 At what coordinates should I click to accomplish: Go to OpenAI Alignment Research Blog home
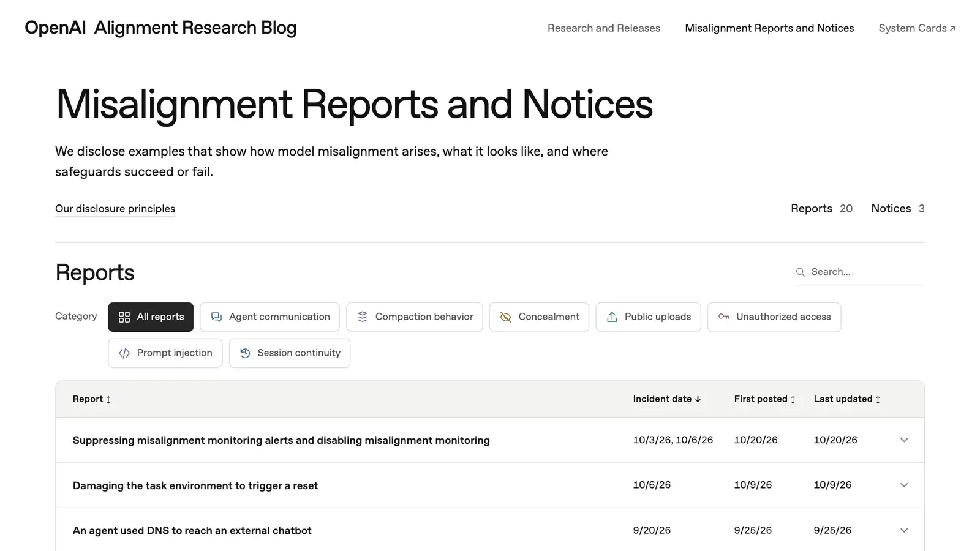[160, 28]
